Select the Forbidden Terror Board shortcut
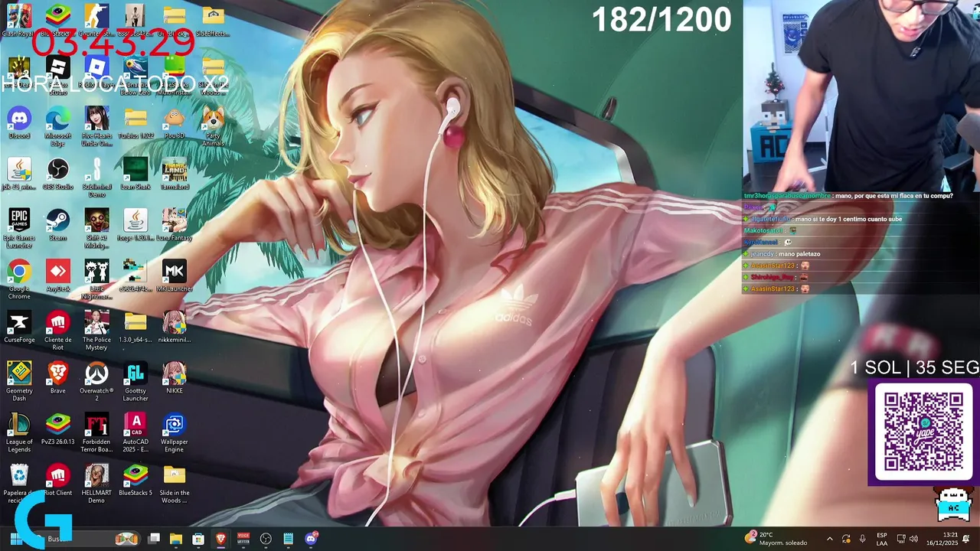The image size is (980, 551). [x=96, y=432]
